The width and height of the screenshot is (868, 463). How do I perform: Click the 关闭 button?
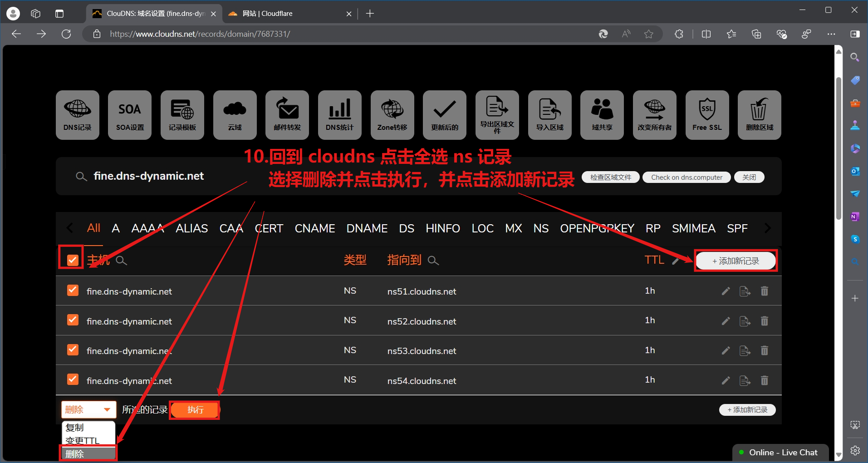point(749,177)
